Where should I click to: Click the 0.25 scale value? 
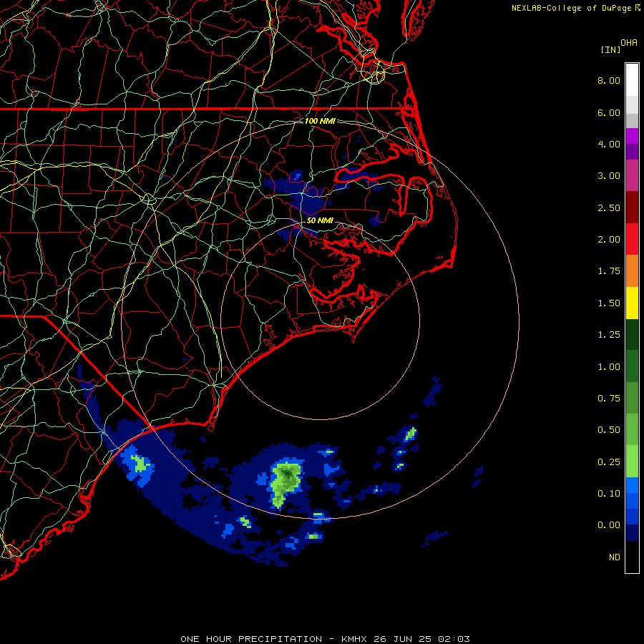pyautogui.click(x=609, y=462)
